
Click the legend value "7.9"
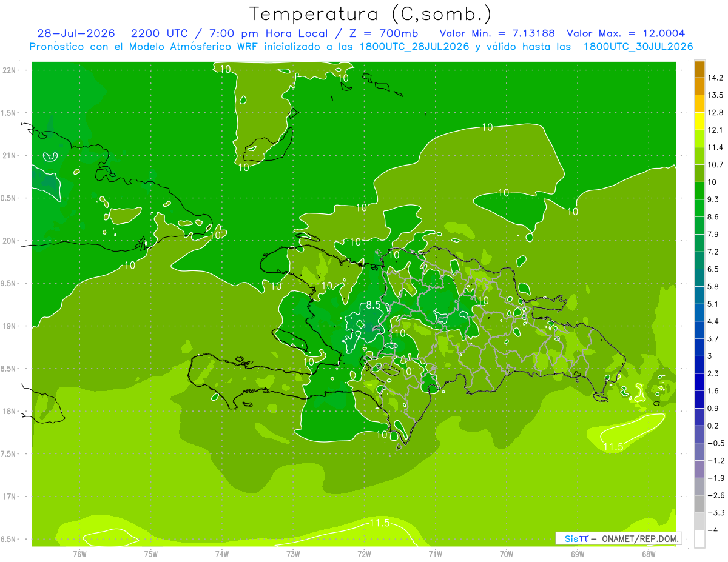click(x=713, y=234)
